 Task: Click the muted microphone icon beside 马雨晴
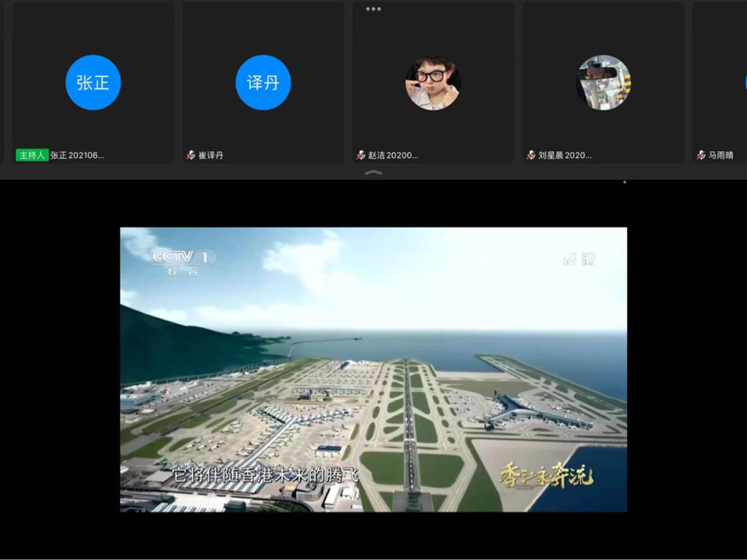tap(700, 155)
